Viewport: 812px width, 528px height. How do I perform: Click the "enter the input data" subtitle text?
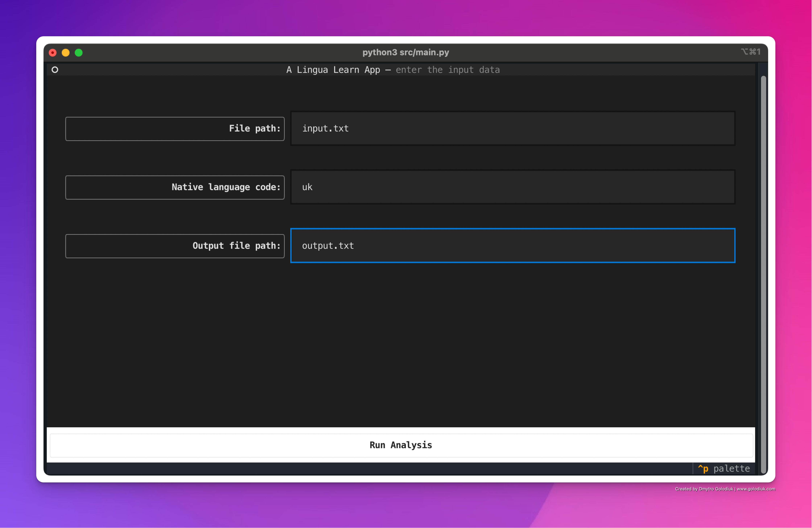[x=448, y=70]
